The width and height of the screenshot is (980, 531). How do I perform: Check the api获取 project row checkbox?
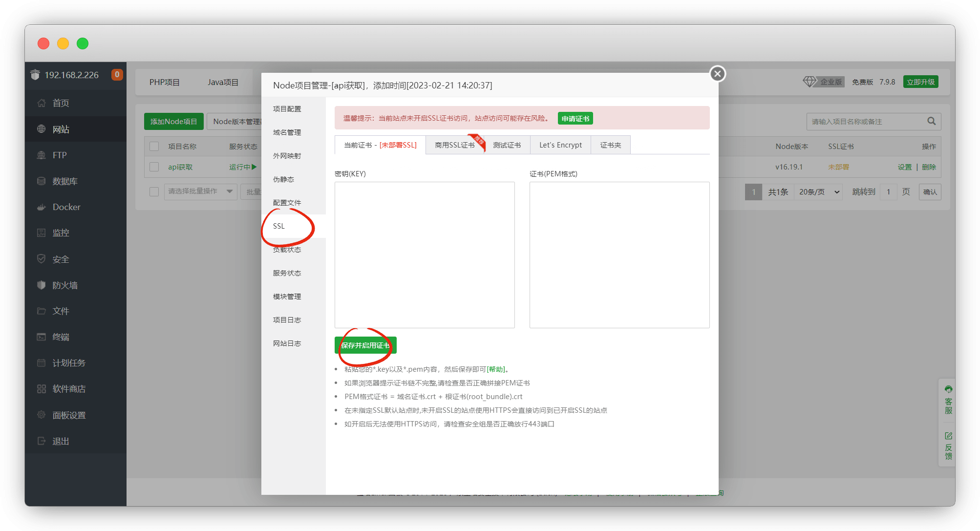click(154, 167)
